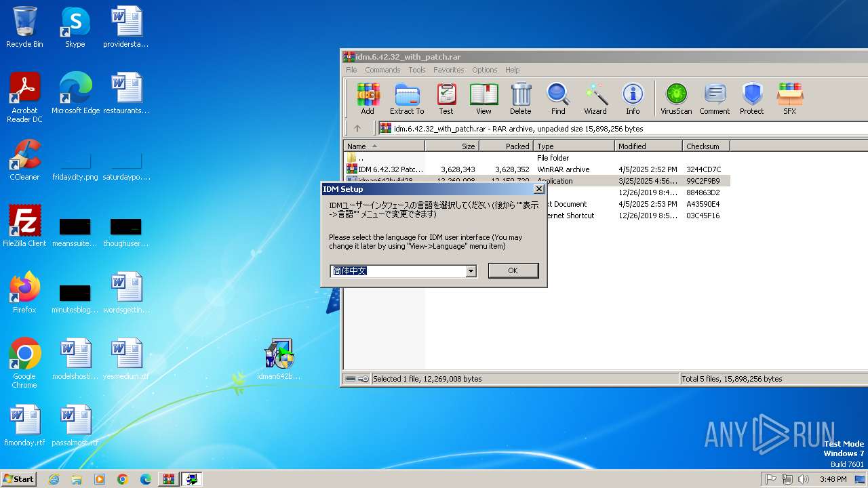Click the IDM setup taskbar button
The image size is (868, 488).
tap(192, 479)
